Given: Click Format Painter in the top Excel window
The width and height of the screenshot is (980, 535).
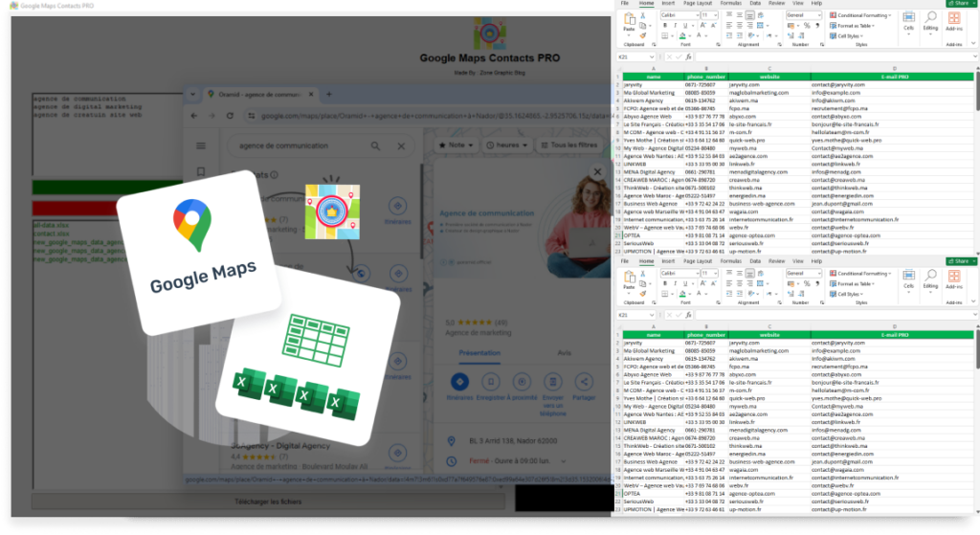Looking at the screenshot, I should coord(642,35).
